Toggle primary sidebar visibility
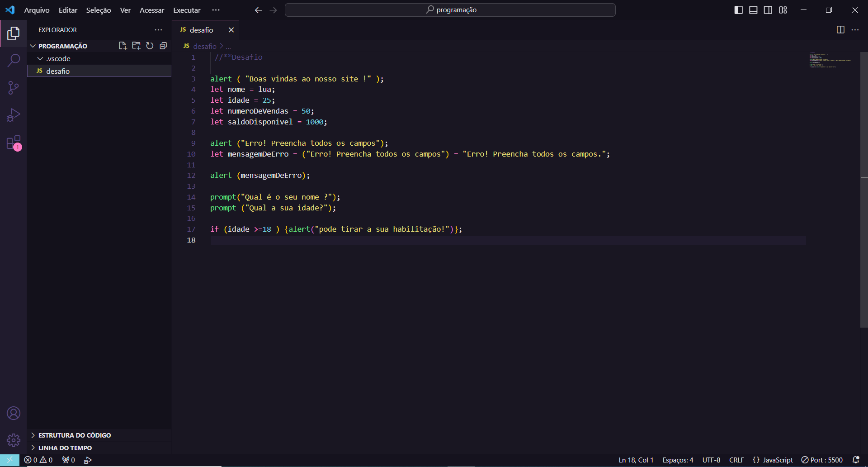Screen dimensions: 868x467 [x=739, y=10]
